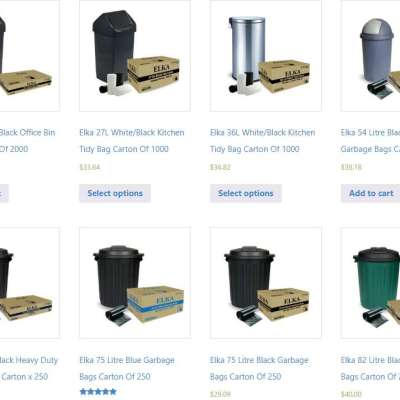
Task: Open the Elka 75 Litre Blue garbage bags image
Action: pos(135,283)
